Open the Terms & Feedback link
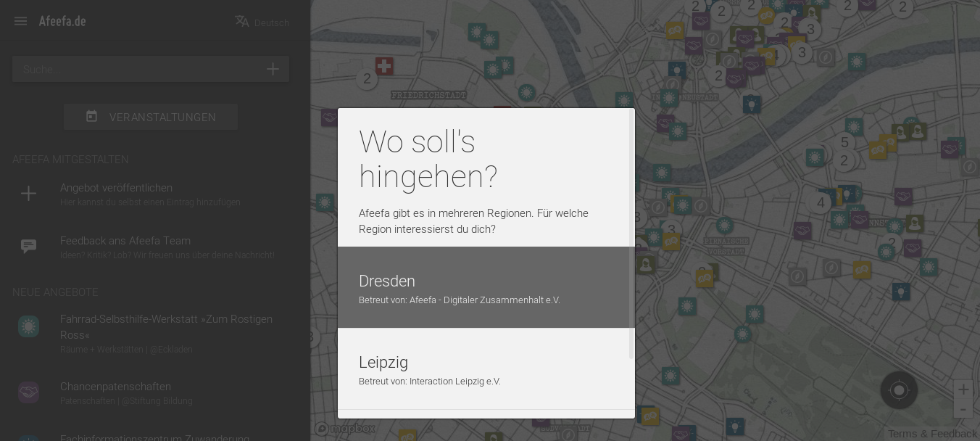The width and height of the screenshot is (980, 441). [932, 434]
